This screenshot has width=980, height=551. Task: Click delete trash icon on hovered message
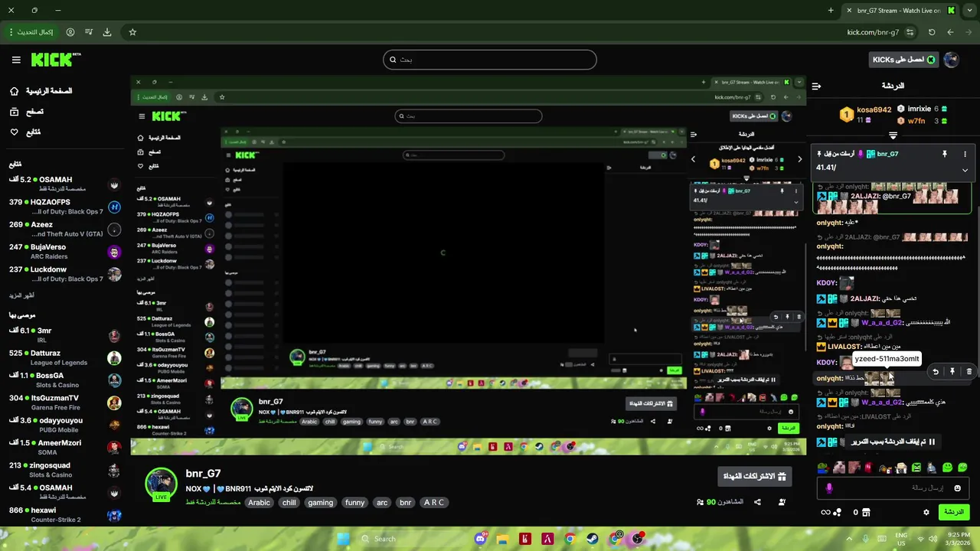point(969,371)
